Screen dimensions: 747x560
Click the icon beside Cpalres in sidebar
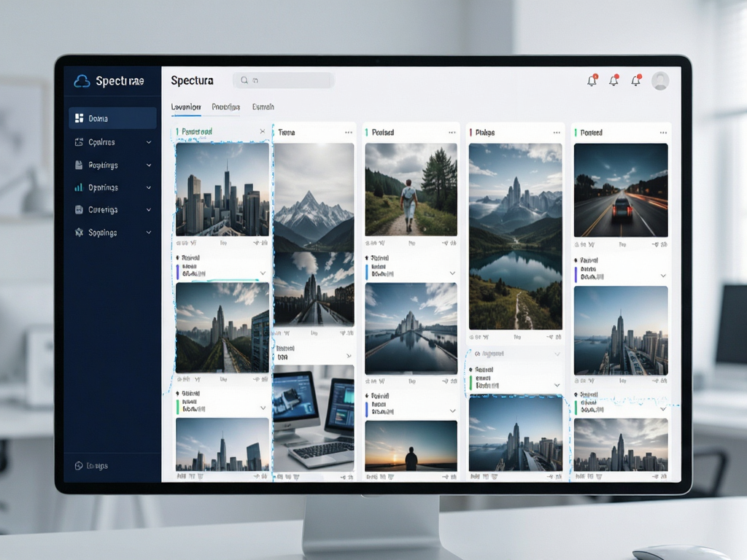click(x=79, y=142)
